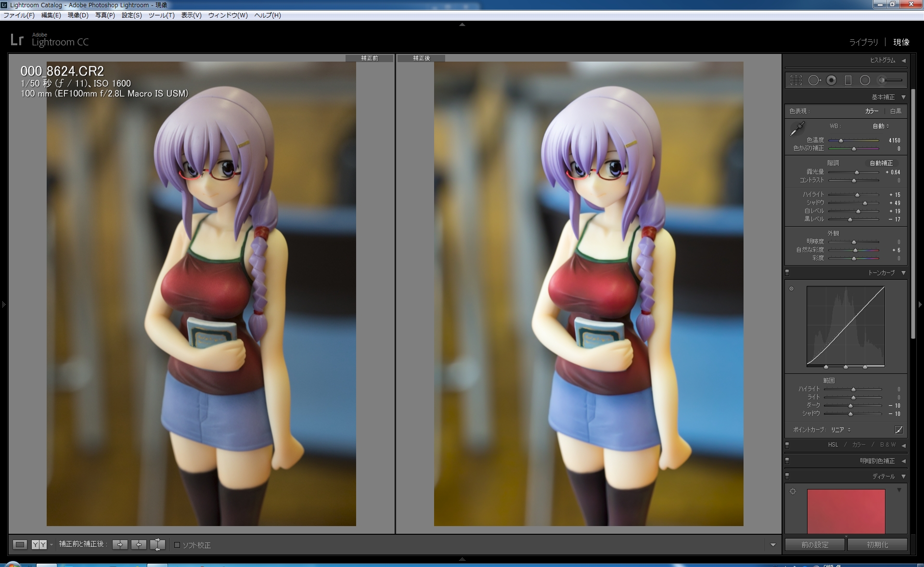Screen dimensions: 924x567
Task: Expand the ヒストグラム panel
Action: coord(903,60)
